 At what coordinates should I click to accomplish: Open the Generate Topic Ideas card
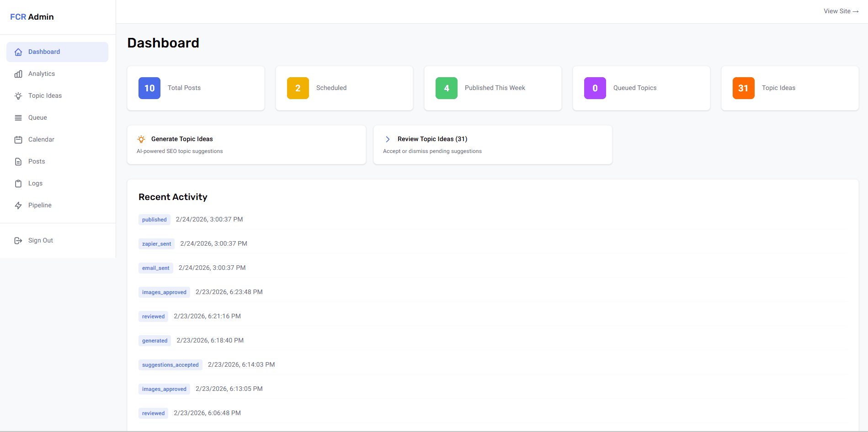click(x=246, y=144)
